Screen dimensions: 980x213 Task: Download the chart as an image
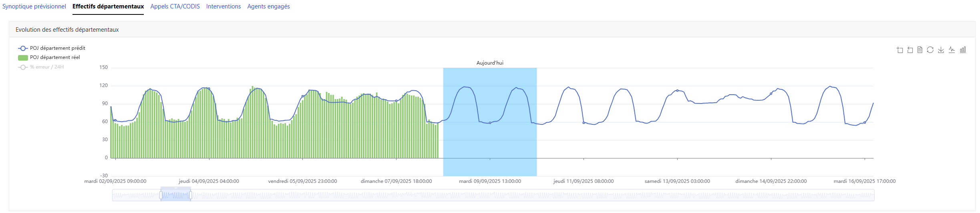(x=941, y=50)
